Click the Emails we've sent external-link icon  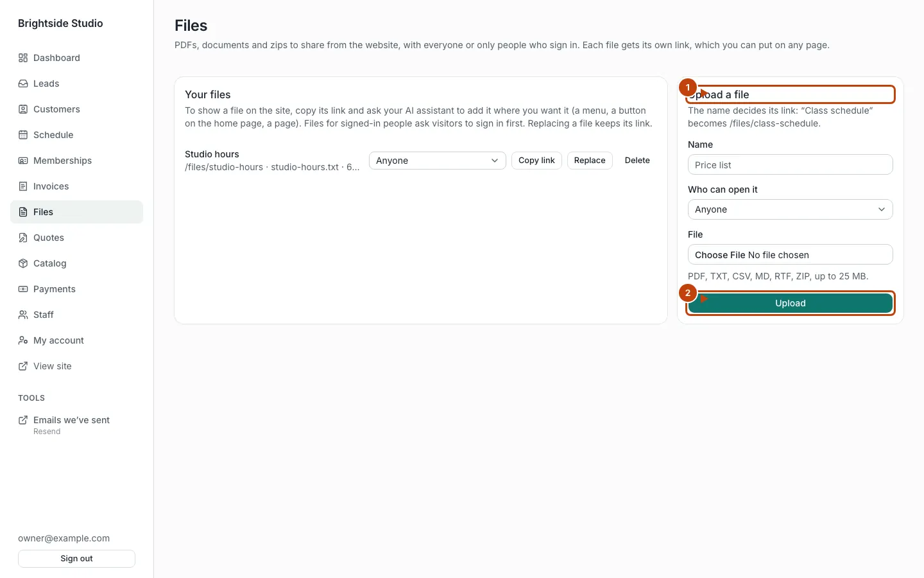point(23,420)
